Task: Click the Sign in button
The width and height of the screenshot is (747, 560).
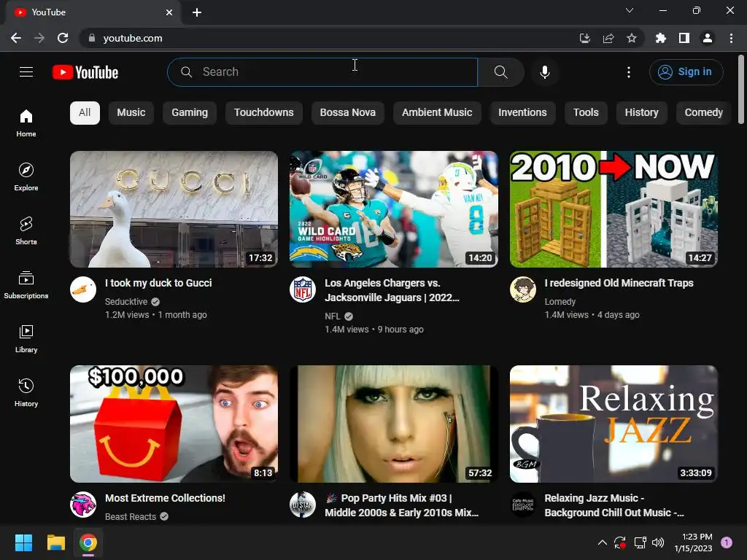Action: point(686,72)
